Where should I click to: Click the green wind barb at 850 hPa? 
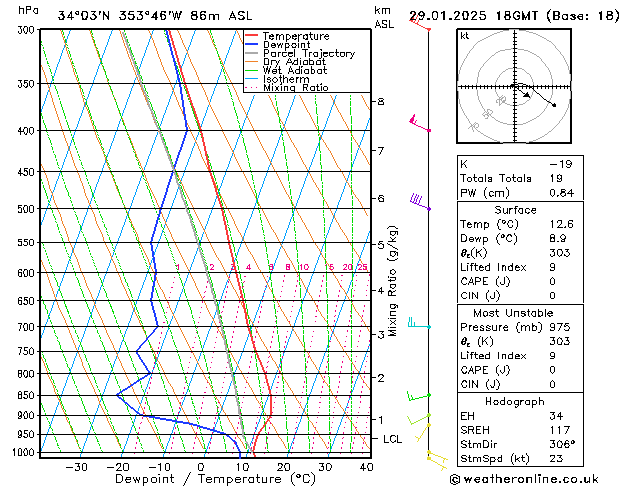click(419, 396)
